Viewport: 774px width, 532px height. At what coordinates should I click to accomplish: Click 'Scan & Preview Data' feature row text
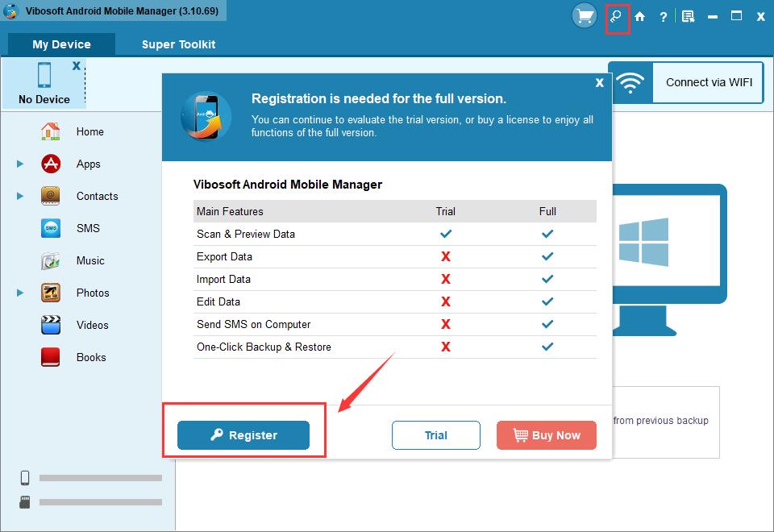click(x=246, y=234)
